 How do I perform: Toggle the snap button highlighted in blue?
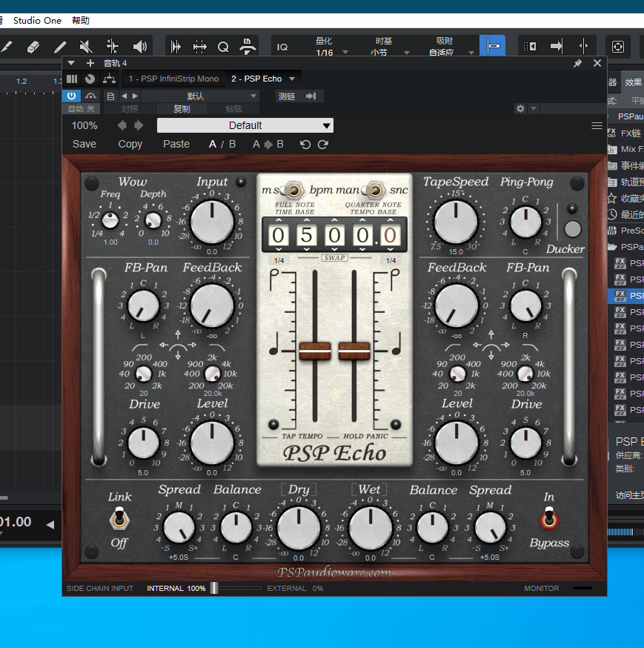(492, 46)
